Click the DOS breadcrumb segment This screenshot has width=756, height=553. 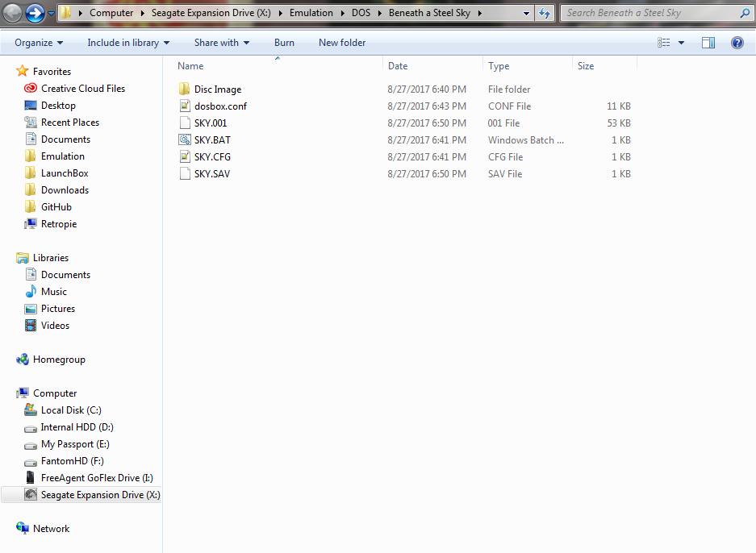pos(361,13)
